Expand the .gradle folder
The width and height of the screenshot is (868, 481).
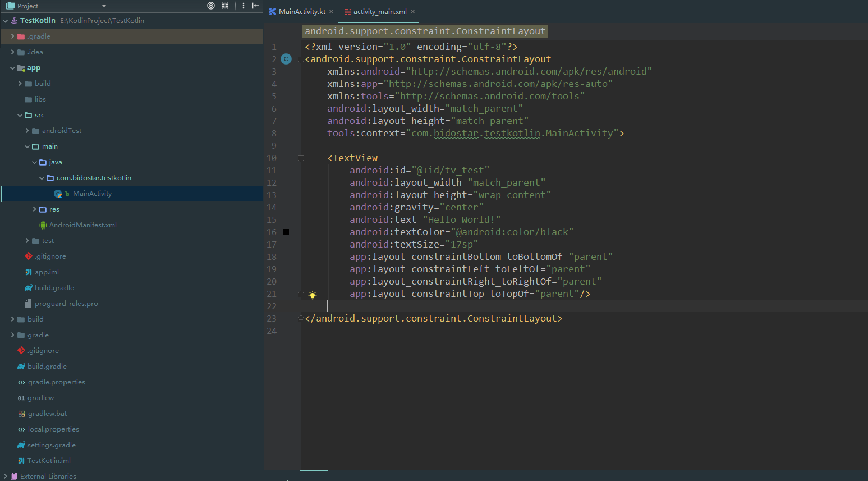(x=13, y=36)
